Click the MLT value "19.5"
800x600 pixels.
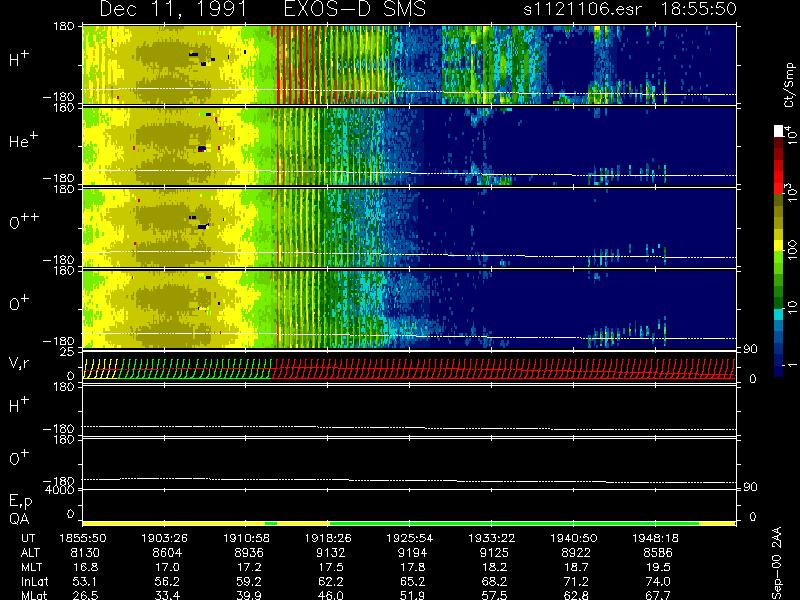click(x=658, y=567)
